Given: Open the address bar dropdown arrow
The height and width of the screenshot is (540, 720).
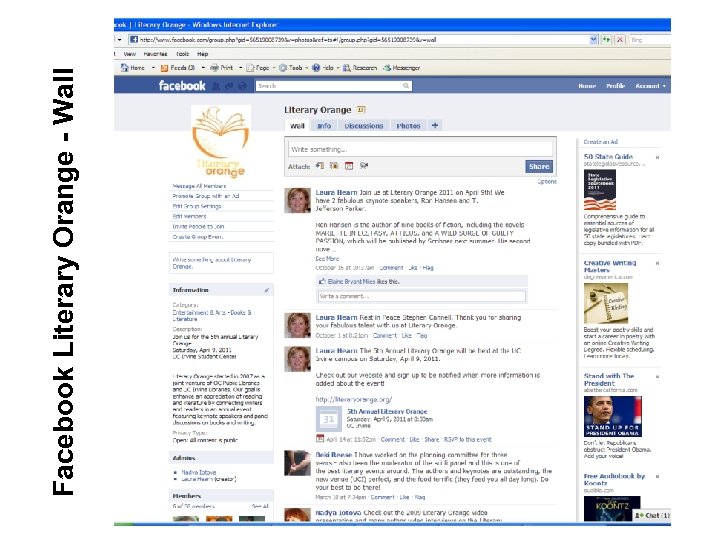Looking at the screenshot, I should (x=593, y=39).
